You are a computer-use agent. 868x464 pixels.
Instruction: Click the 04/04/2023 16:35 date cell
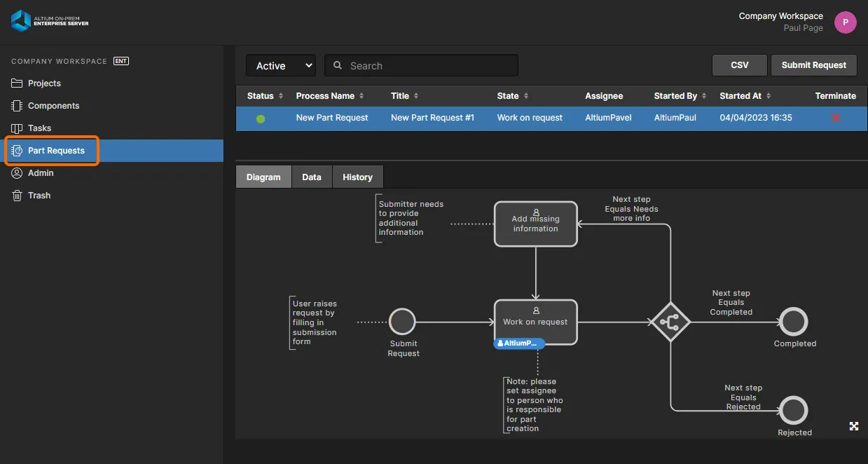click(x=756, y=118)
